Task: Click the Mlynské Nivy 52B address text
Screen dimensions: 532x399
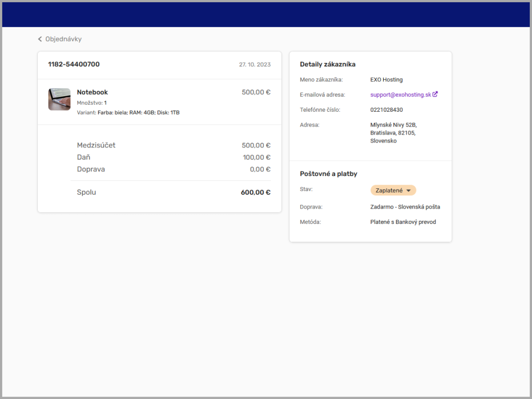Action: pyautogui.click(x=393, y=125)
